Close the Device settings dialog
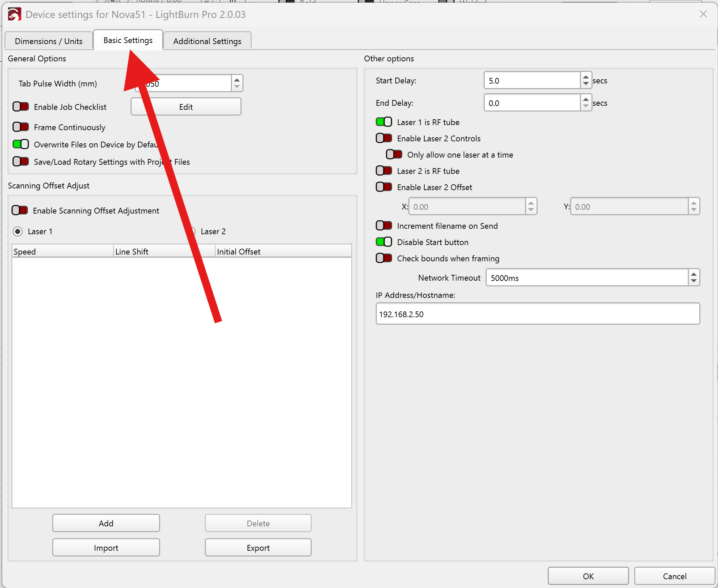Viewport: 718px width, 588px height. (703, 14)
